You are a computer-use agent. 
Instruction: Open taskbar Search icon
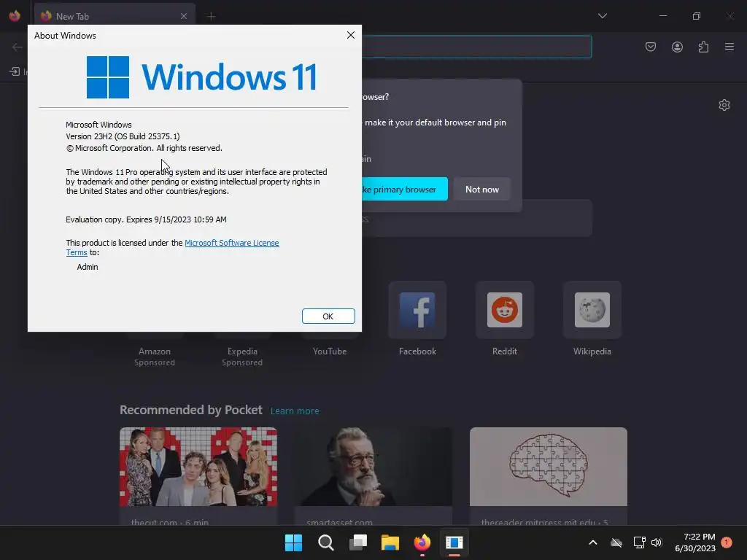click(326, 542)
